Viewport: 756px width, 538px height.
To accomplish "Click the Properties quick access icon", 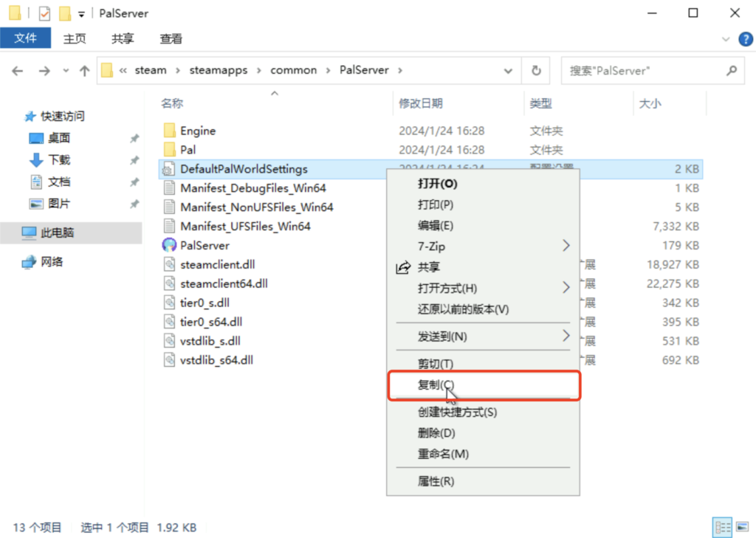I will [x=44, y=13].
